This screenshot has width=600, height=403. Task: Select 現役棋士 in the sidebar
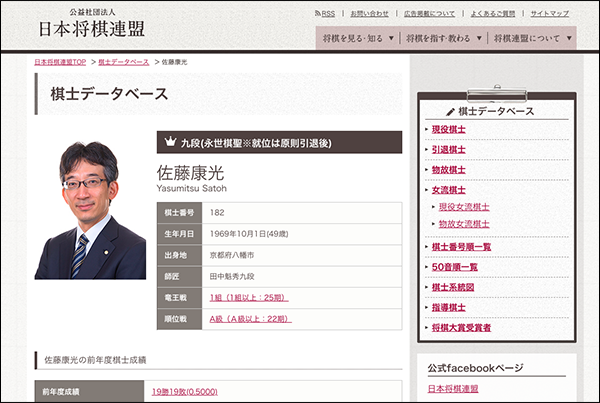[x=449, y=130]
